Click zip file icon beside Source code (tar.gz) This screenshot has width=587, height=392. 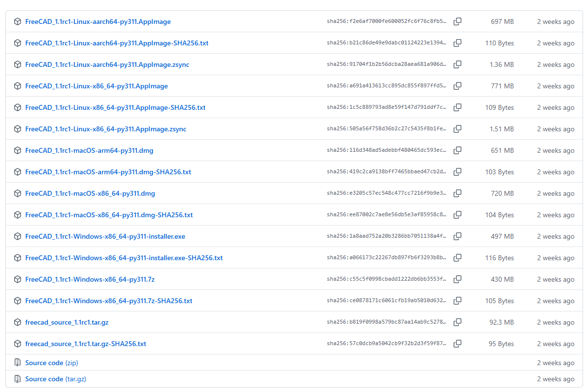point(18,379)
